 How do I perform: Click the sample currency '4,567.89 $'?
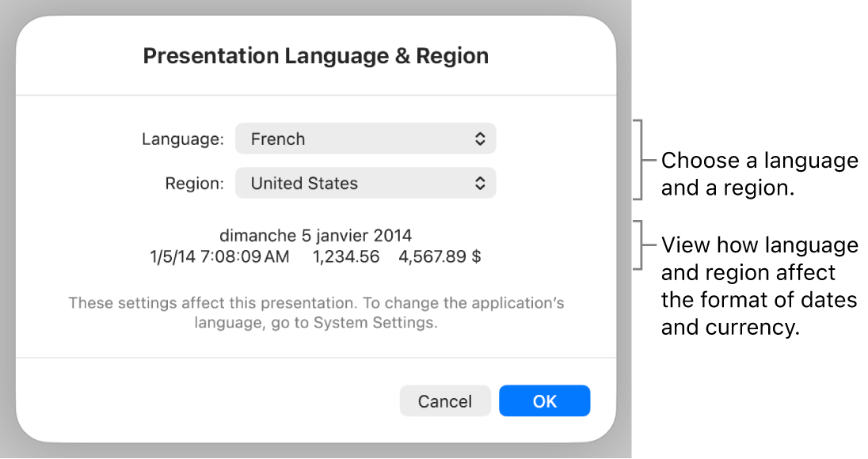pos(440,256)
